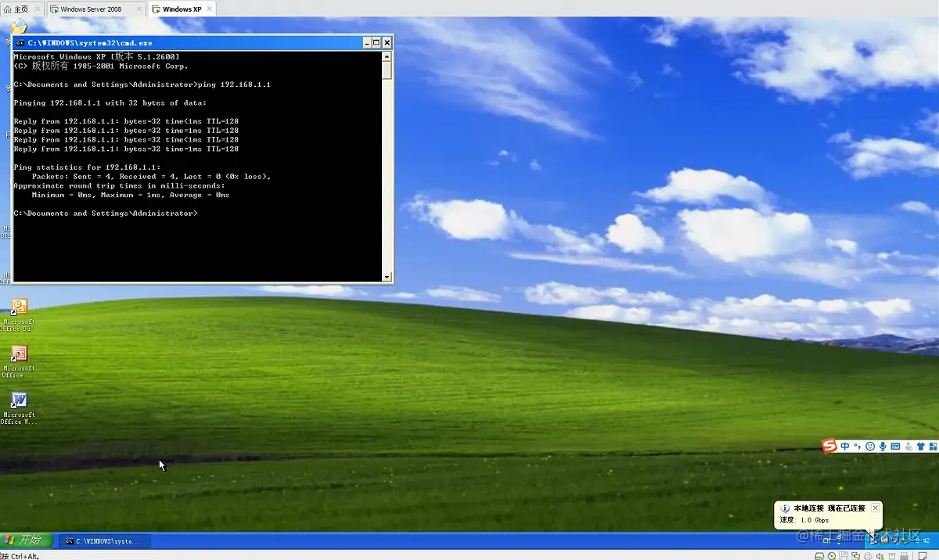Open the 开始 Start menu

coord(26,540)
